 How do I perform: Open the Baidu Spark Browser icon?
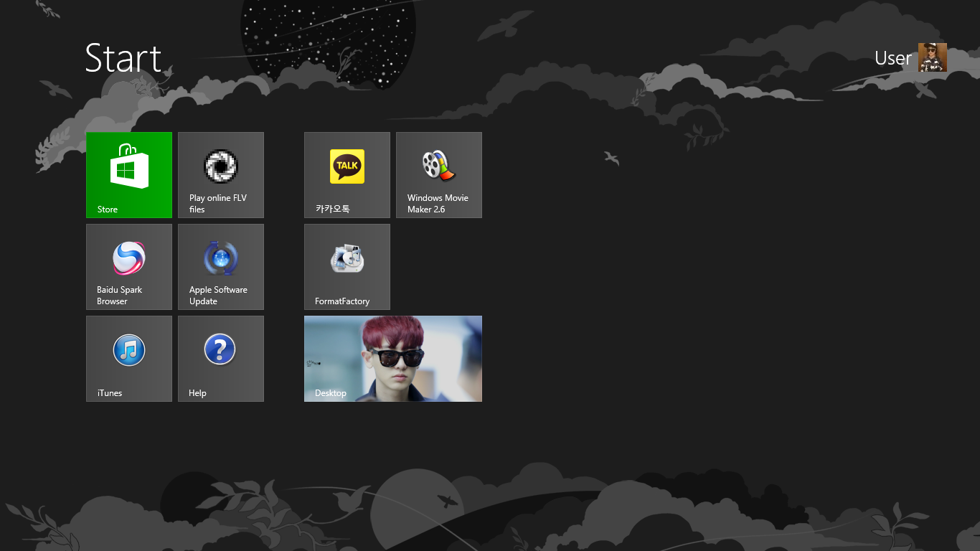[129, 258]
